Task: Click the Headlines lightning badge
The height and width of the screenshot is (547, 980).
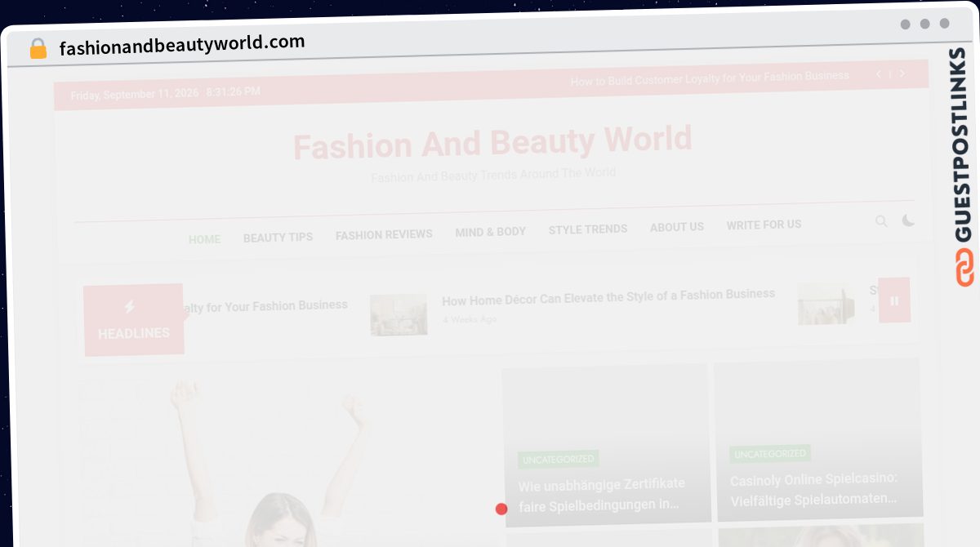Action: (133, 320)
